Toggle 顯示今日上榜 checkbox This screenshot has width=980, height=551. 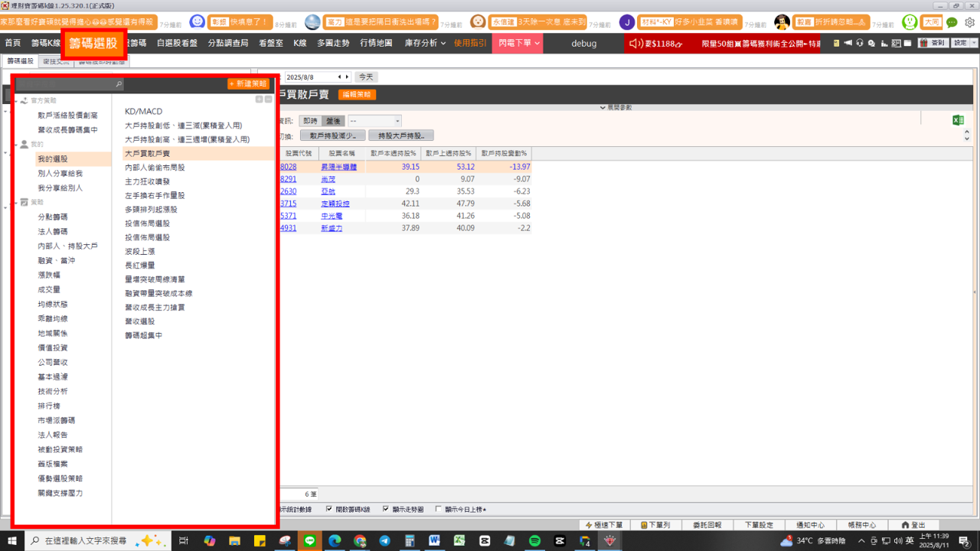pos(439,509)
